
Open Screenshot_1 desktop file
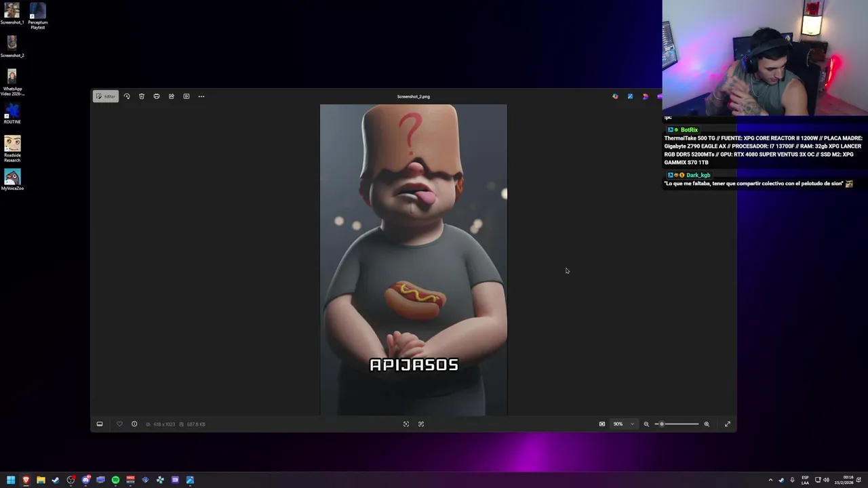click(12, 14)
